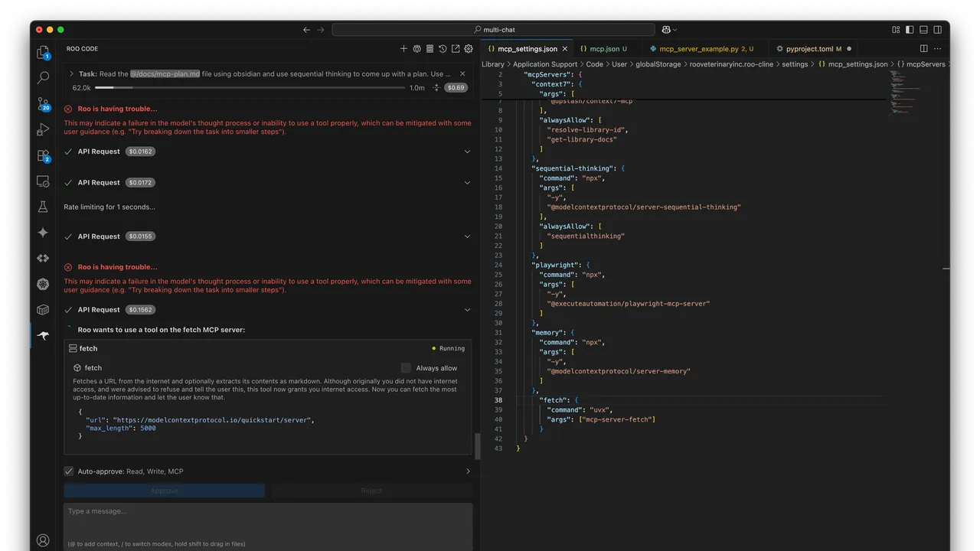
Task: Split the editor to the right
Action: click(x=923, y=49)
